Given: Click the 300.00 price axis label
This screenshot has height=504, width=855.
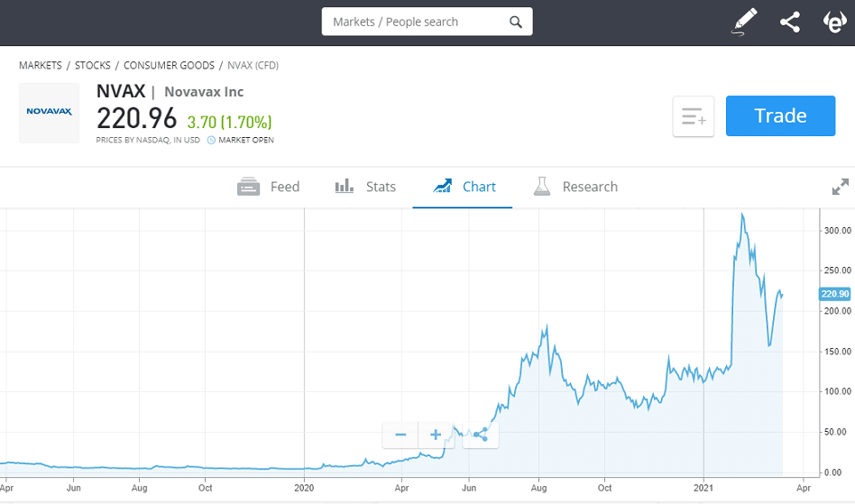Looking at the screenshot, I should click(838, 231).
